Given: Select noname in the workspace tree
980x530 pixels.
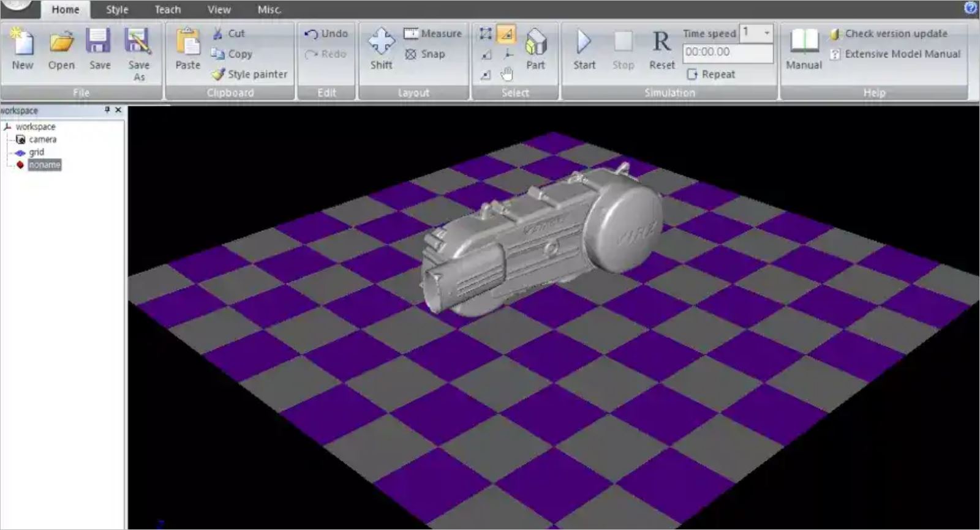Looking at the screenshot, I should [44, 165].
